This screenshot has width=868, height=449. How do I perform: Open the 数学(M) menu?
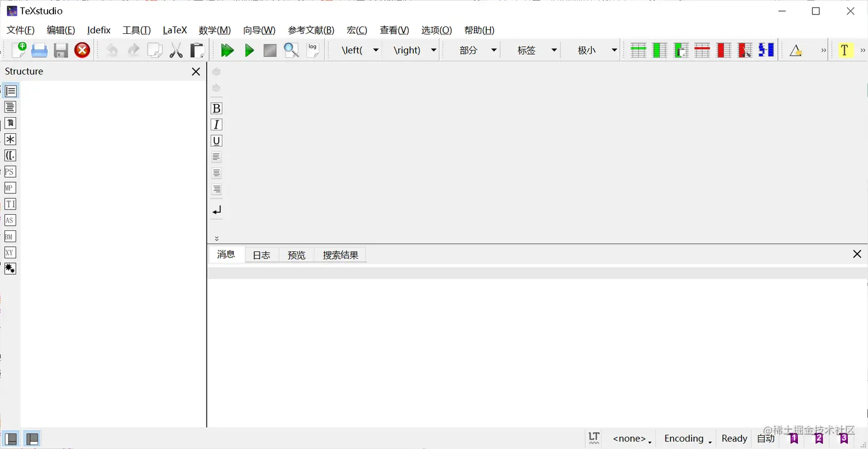point(215,30)
